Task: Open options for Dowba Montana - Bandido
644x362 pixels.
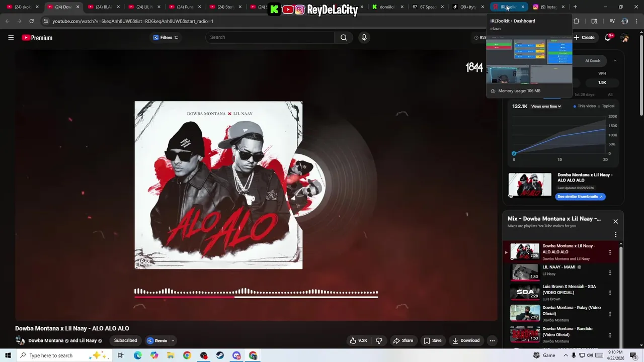Action: [x=610, y=335]
